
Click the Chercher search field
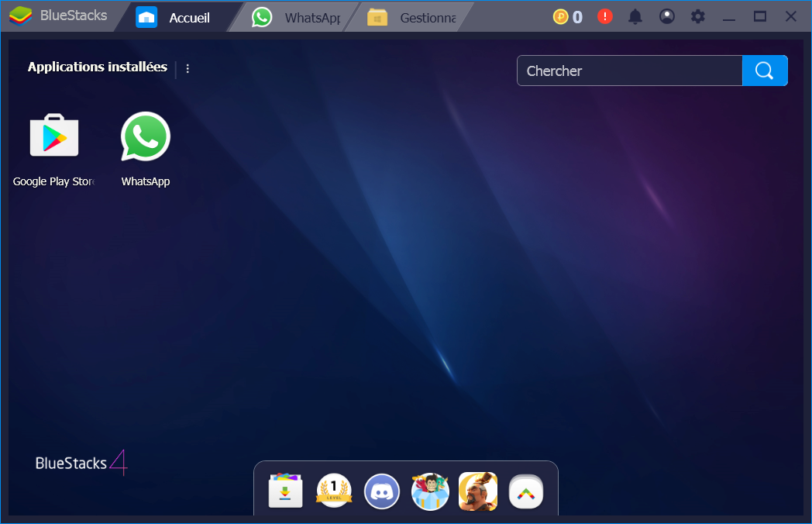pos(629,71)
